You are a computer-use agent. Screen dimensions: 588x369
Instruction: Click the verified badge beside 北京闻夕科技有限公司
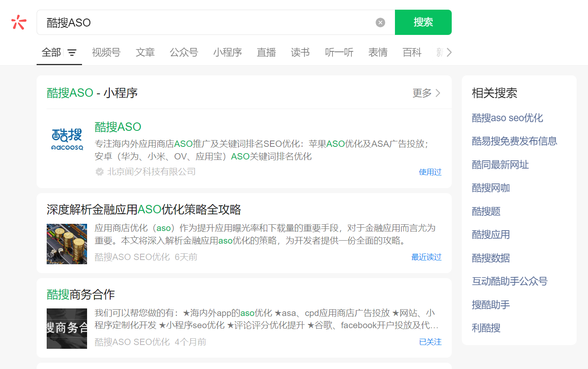coord(100,172)
